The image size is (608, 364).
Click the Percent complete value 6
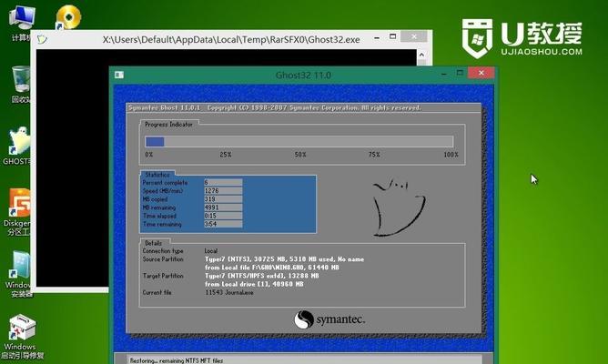pyautogui.click(x=223, y=182)
